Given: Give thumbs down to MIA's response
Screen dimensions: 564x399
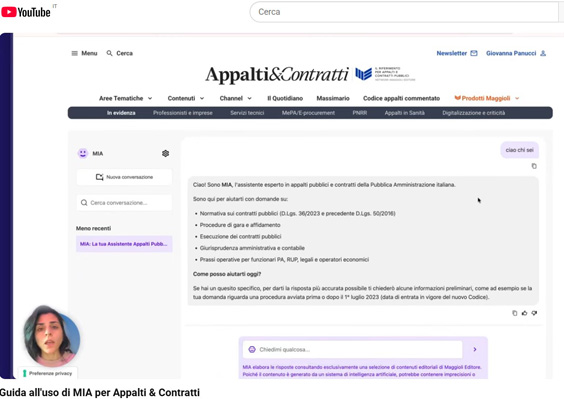Looking at the screenshot, I should [534, 313].
